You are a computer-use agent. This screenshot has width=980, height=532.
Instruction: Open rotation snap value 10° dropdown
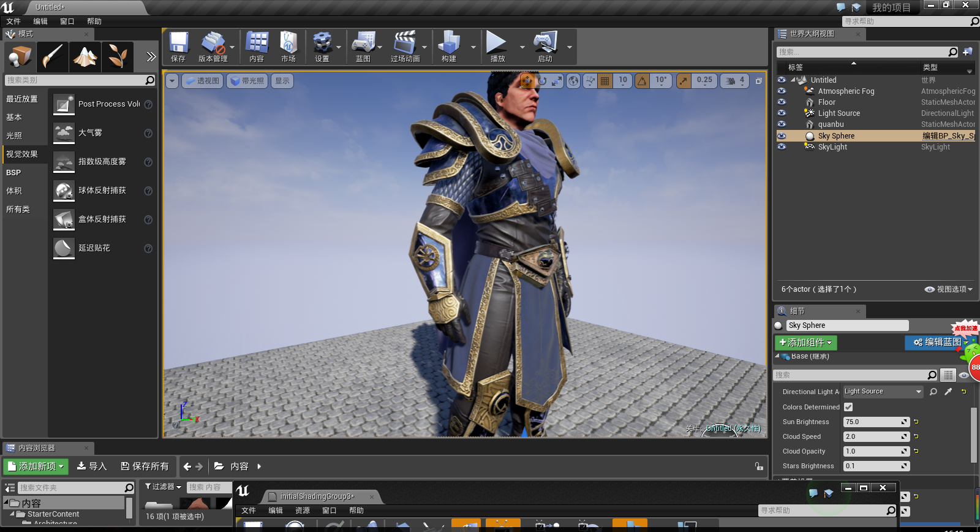[x=661, y=81]
